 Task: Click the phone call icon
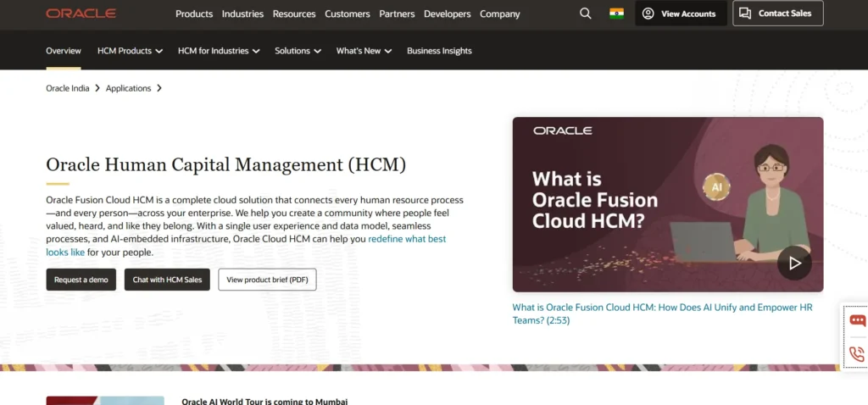857,354
